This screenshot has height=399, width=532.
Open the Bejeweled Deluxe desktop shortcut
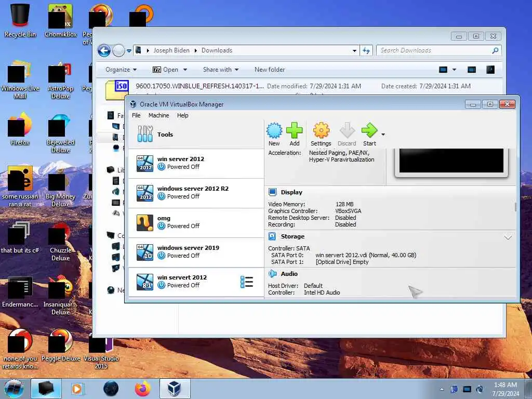(61, 134)
